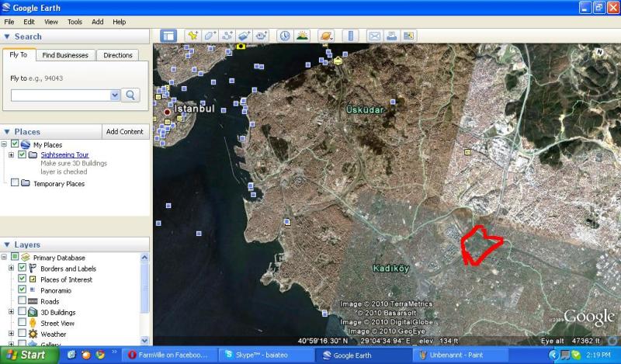This screenshot has height=364, width=621.
Task: Show the ruler tool
Action: (351, 36)
